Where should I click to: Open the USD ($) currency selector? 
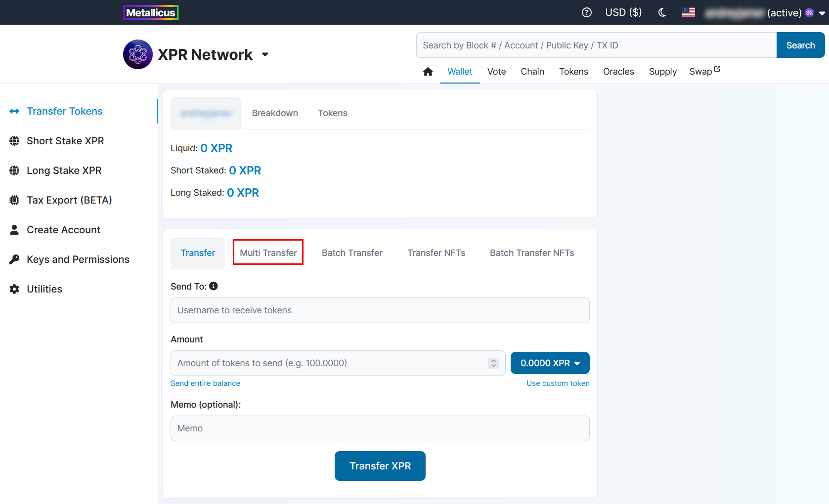click(623, 12)
